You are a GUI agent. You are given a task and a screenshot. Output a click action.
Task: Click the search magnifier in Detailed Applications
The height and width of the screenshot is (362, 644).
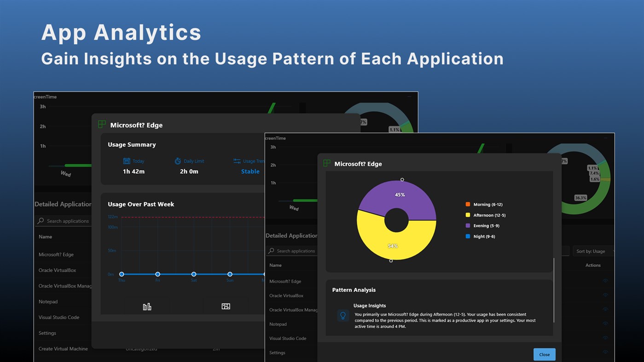(x=271, y=251)
